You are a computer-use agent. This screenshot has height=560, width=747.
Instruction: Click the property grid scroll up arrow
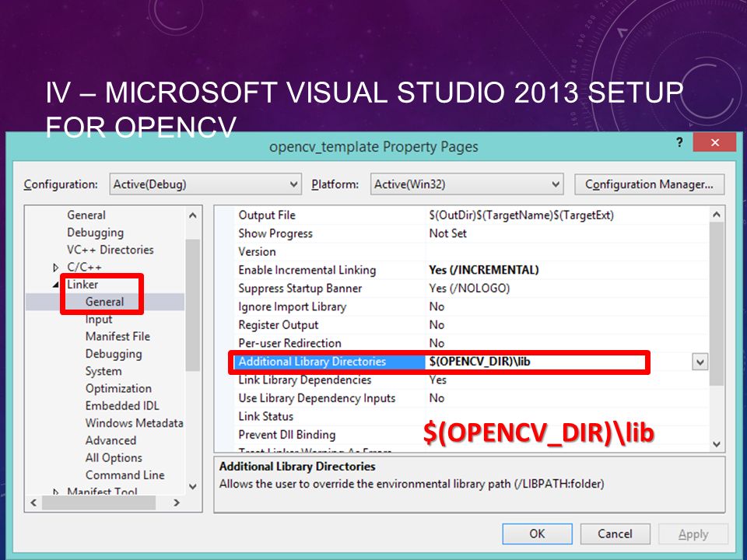pos(717,215)
